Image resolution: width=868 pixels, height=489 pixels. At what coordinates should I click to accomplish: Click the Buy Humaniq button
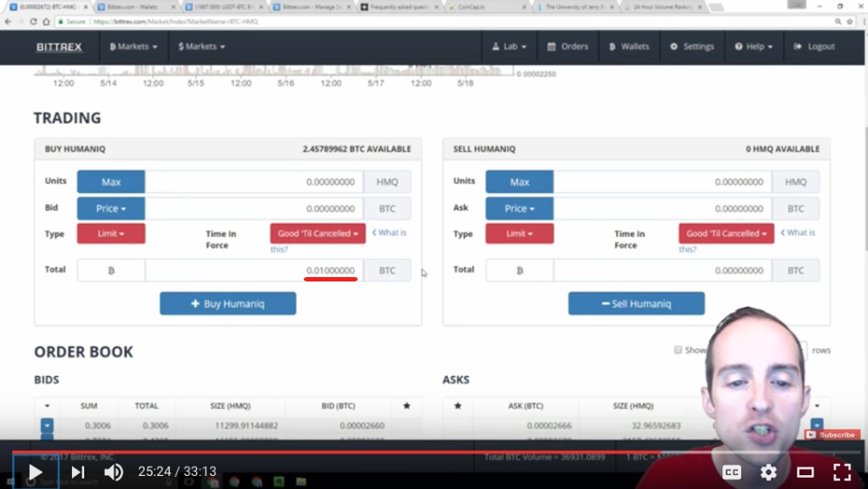click(x=227, y=303)
